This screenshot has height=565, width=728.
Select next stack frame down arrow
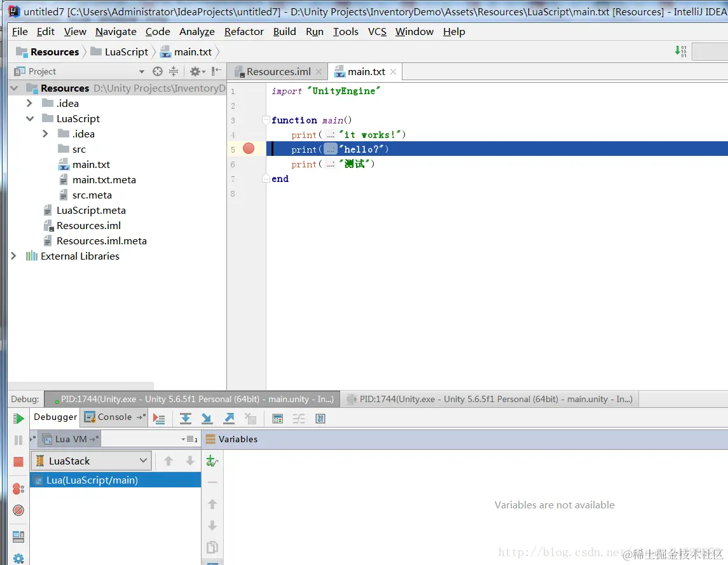click(190, 461)
